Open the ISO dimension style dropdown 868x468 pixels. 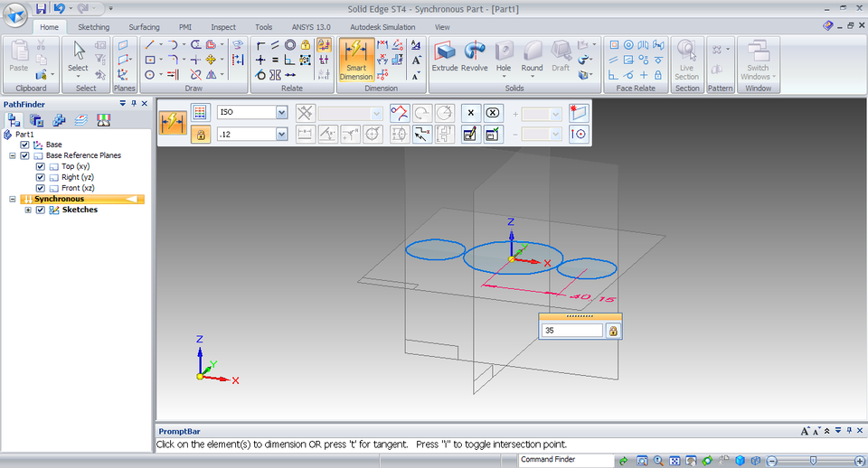[282, 112]
